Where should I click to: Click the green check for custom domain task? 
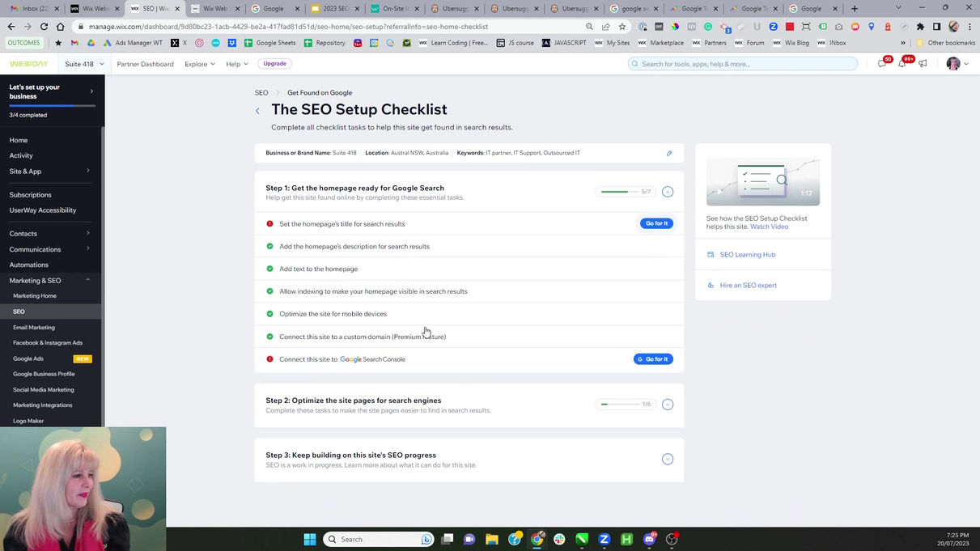tap(269, 337)
